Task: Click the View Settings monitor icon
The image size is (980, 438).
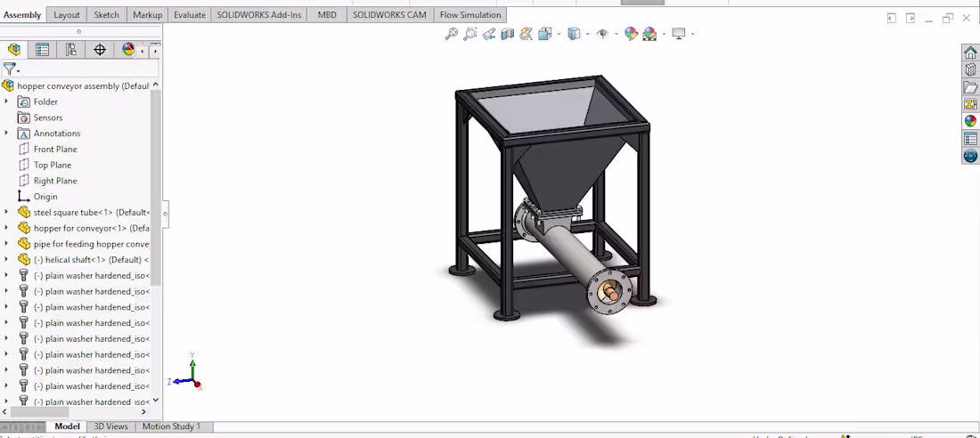Action: [x=679, y=34]
